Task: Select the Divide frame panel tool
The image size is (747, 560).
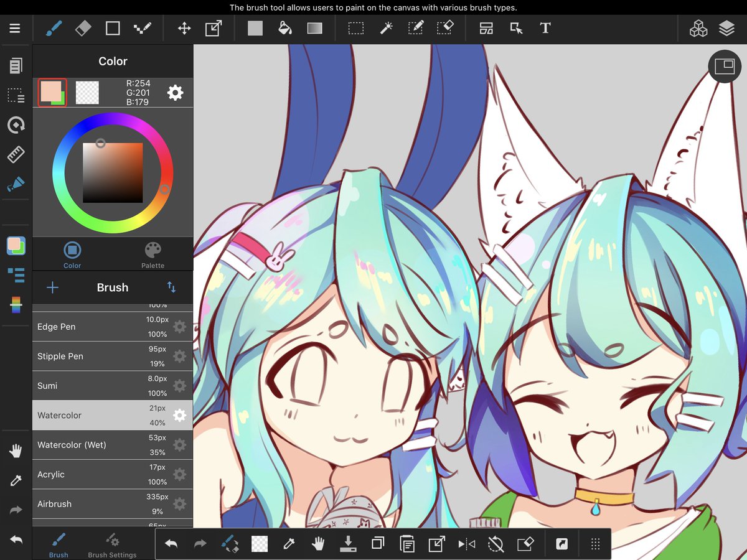Action: pyautogui.click(x=486, y=29)
